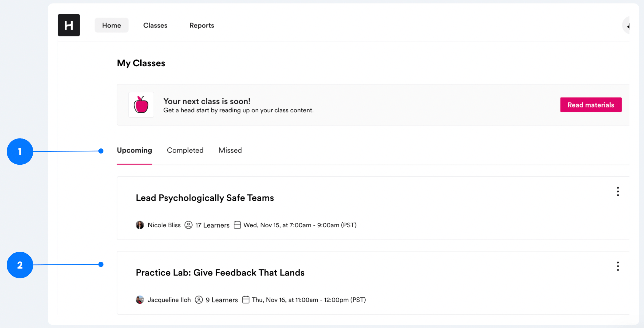Click Nicole Bliss's avatar photo

pos(140,225)
